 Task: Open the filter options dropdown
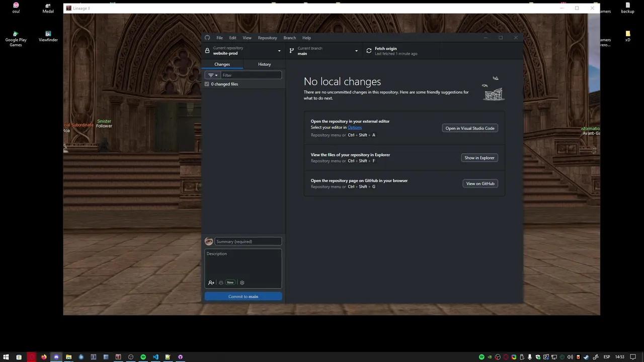213,75
